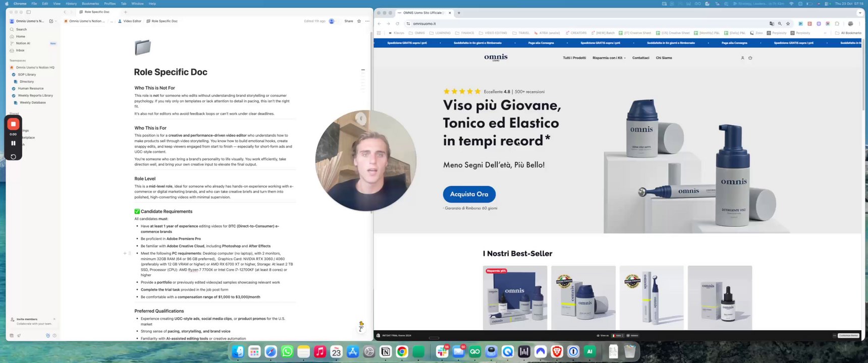Click Tutti i Prodotti nav link
The image size is (868, 363).
(574, 58)
